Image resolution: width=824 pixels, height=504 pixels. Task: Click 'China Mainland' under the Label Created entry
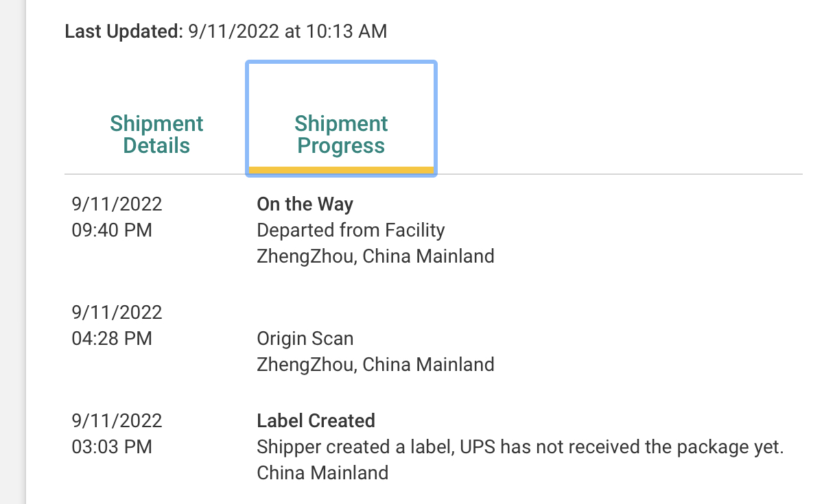[x=322, y=473]
